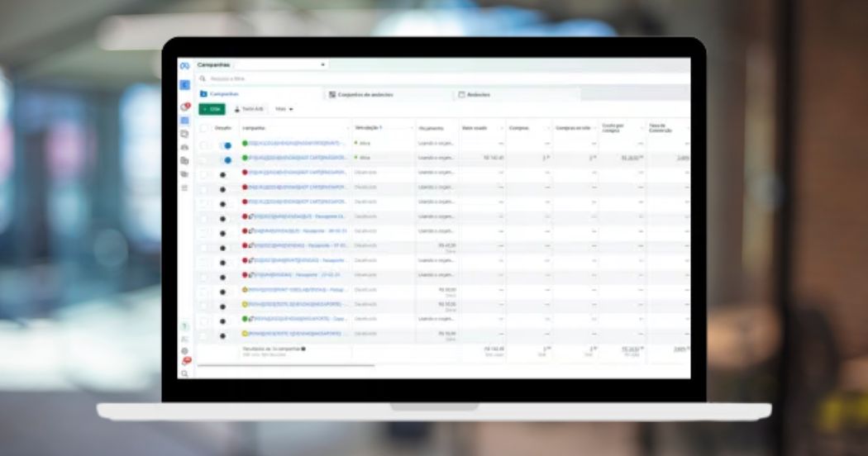Tick the last campaign row's checkbox
Viewport: 868px width, 456px height.
203,335
